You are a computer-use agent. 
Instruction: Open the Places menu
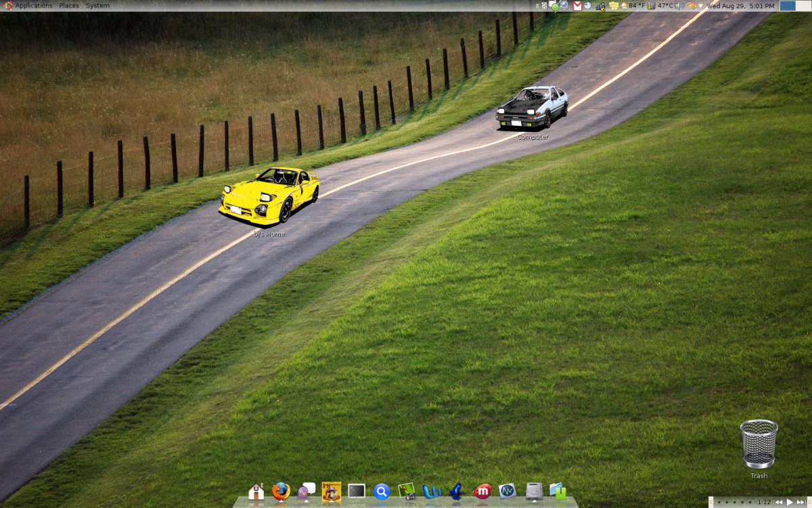69,5
